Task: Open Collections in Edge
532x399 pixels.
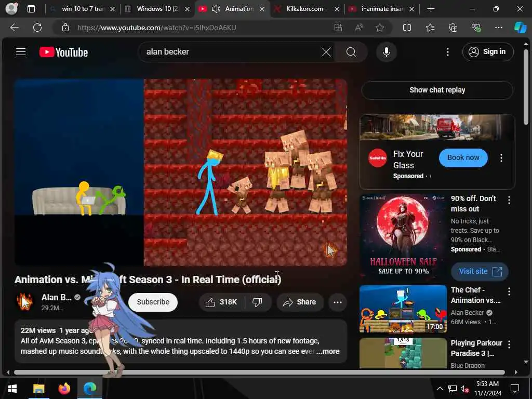Action: coord(453,28)
